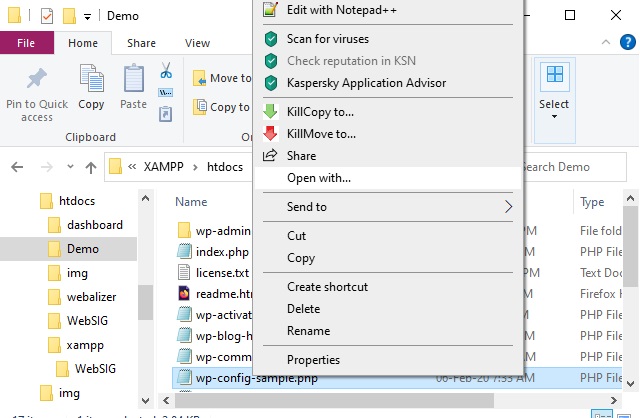Click file list vertical scroll down arrow
This screenshot has width=640, height=418.
click(630, 384)
